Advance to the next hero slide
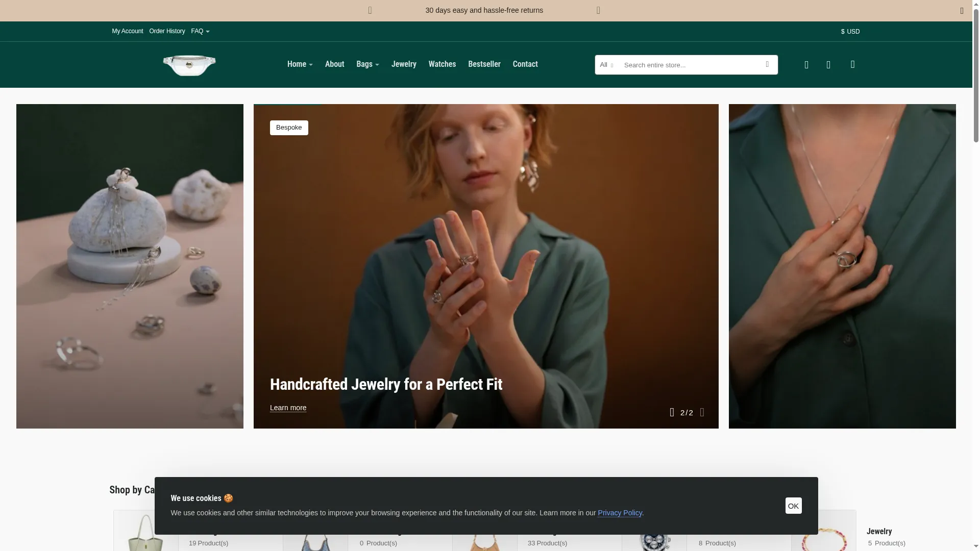Image resolution: width=980 pixels, height=551 pixels. 702,412
